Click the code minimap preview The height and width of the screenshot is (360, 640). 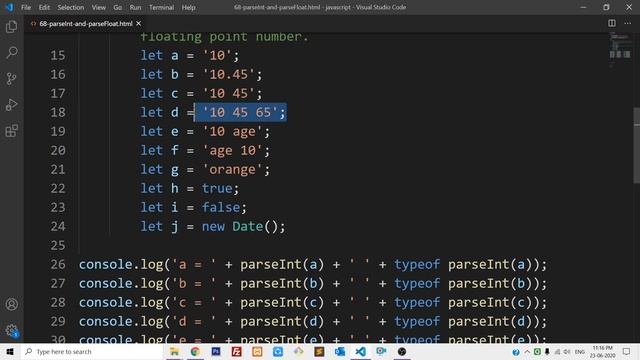click(620, 50)
